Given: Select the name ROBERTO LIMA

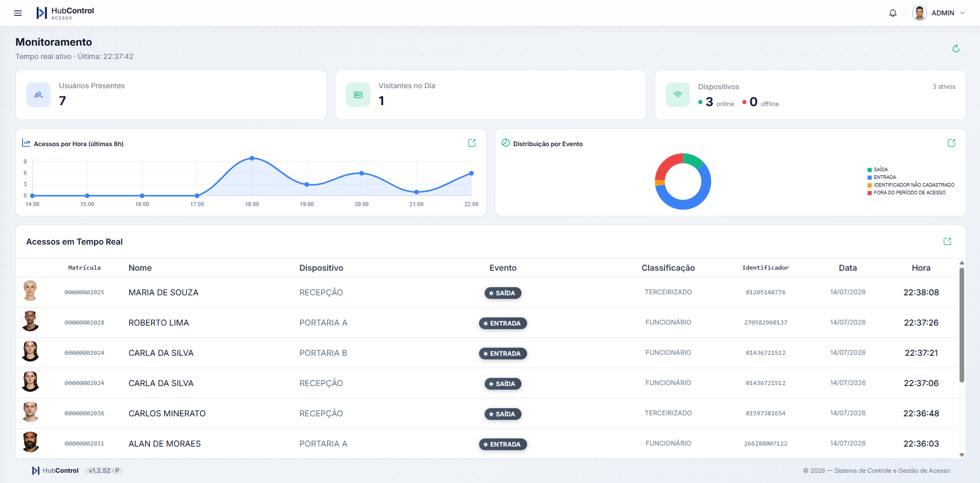Looking at the screenshot, I should coord(159,323).
